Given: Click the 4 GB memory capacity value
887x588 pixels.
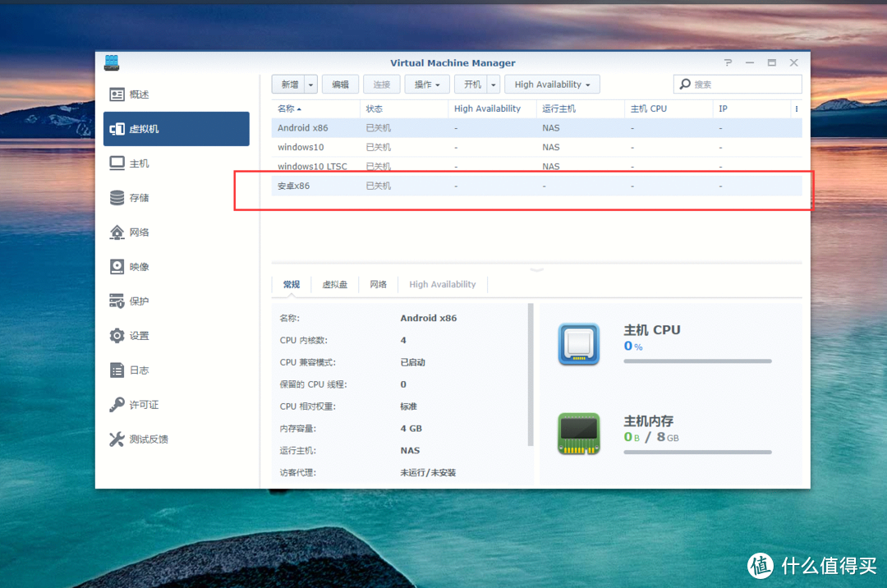Looking at the screenshot, I should click(411, 428).
